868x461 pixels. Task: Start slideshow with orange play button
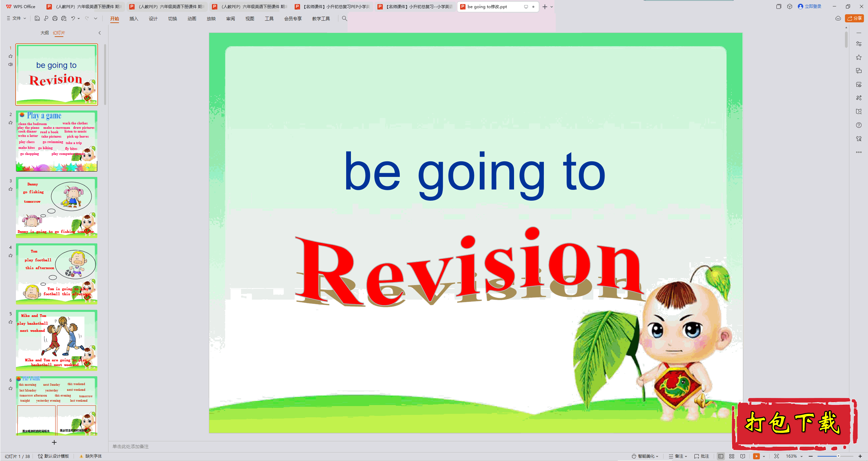tap(756, 456)
